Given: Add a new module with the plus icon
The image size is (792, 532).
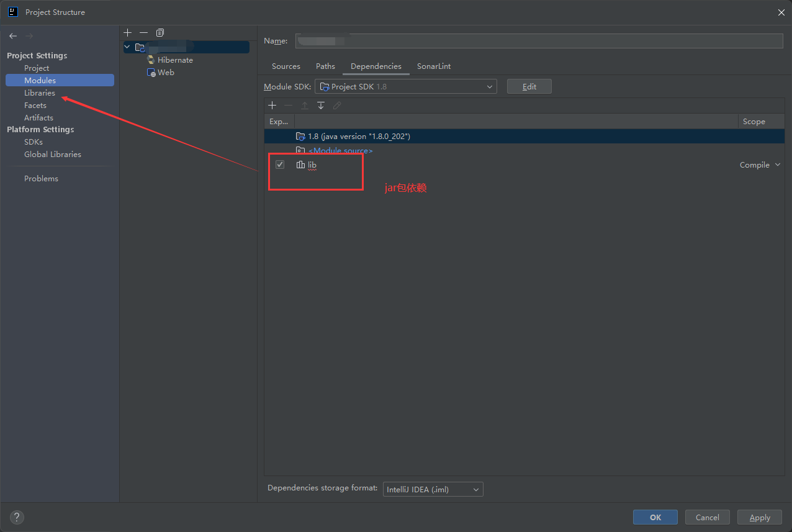Looking at the screenshot, I should [128, 32].
